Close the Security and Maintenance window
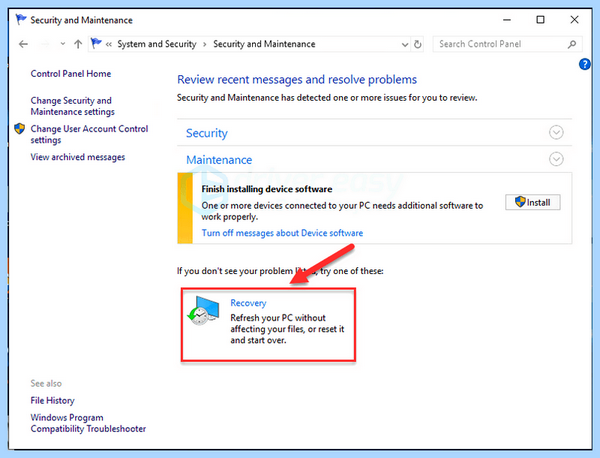The height and width of the screenshot is (458, 600). click(x=574, y=20)
